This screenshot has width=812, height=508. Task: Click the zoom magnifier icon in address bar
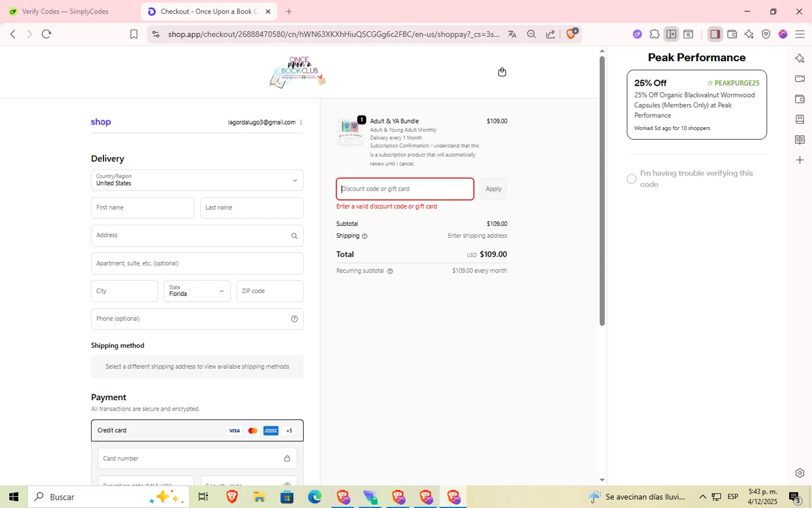531,34
